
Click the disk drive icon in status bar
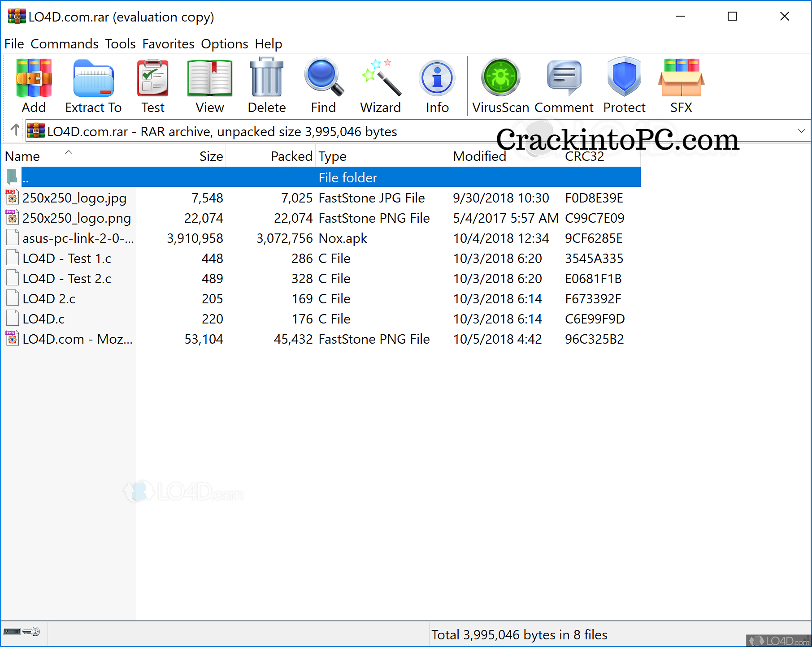(x=12, y=632)
